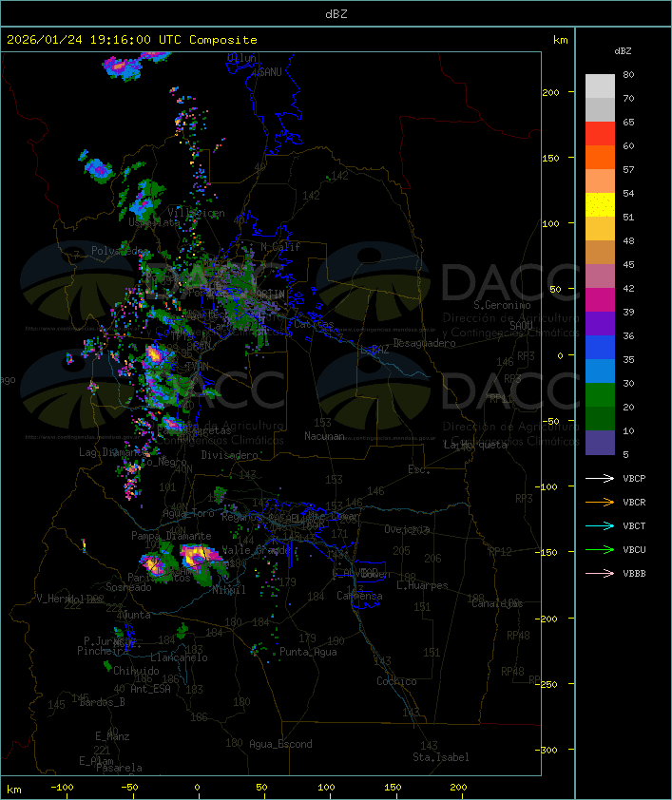
Task: Click the Nacunan location label
Action: point(324,436)
